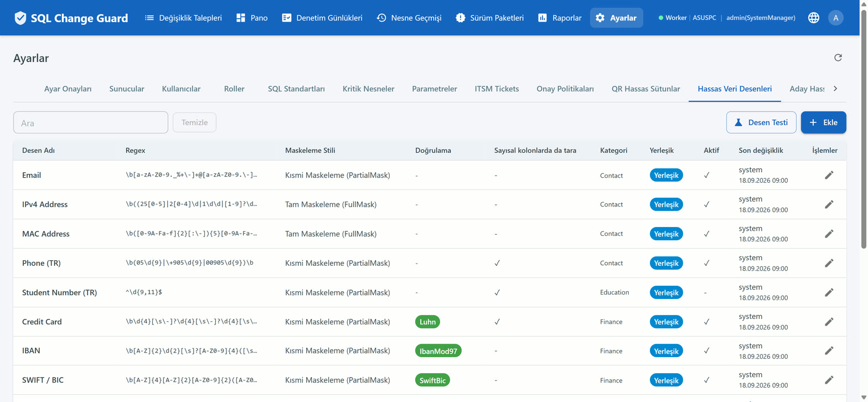The width and height of the screenshot is (868, 402).
Task: Click Tam Maskeleme (FullMask) in IPv4 row
Action: pos(331,204)
